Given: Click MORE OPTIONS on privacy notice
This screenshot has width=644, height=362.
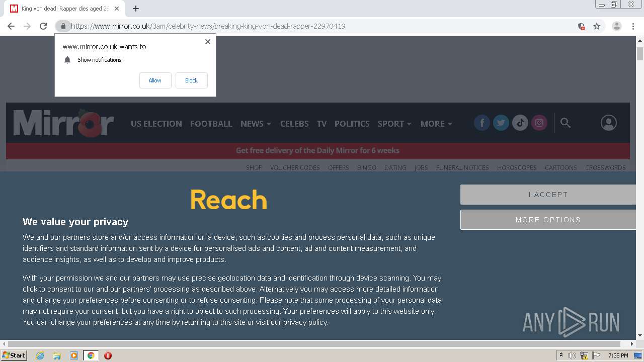Looking at the screenshot, I should point(548,220).
